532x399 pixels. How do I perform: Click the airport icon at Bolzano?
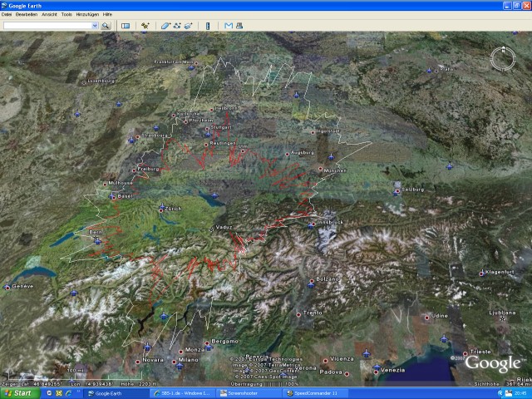pos(311,285)
